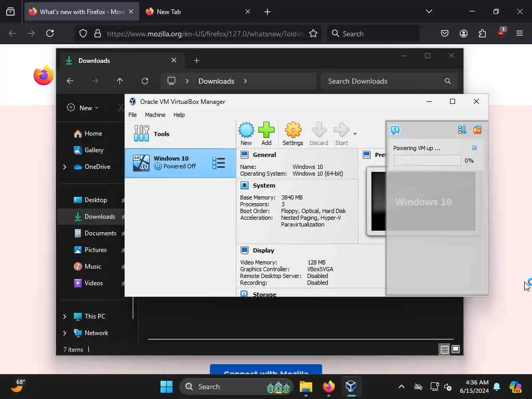This screenshot has width=532, height=399.
Task: Refresh the Downloads folder in Explorer
Action: (x=145, y=81)
